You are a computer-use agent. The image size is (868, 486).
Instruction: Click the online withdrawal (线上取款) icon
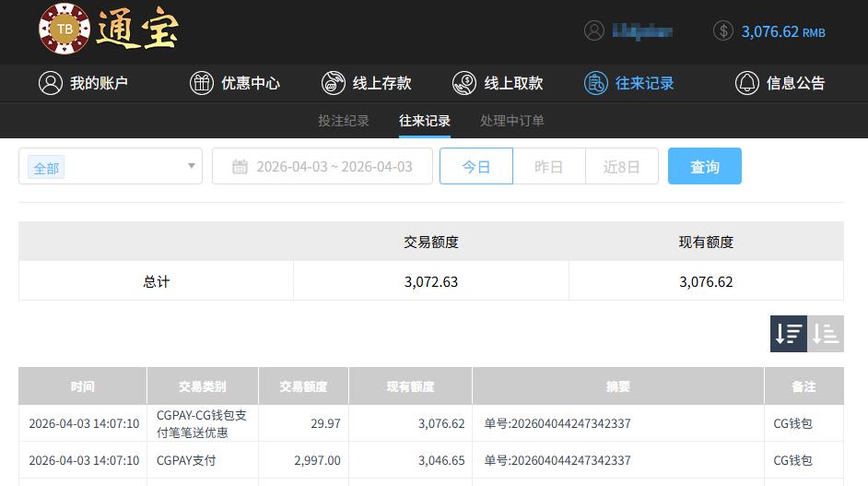click(x=464, y=83)
